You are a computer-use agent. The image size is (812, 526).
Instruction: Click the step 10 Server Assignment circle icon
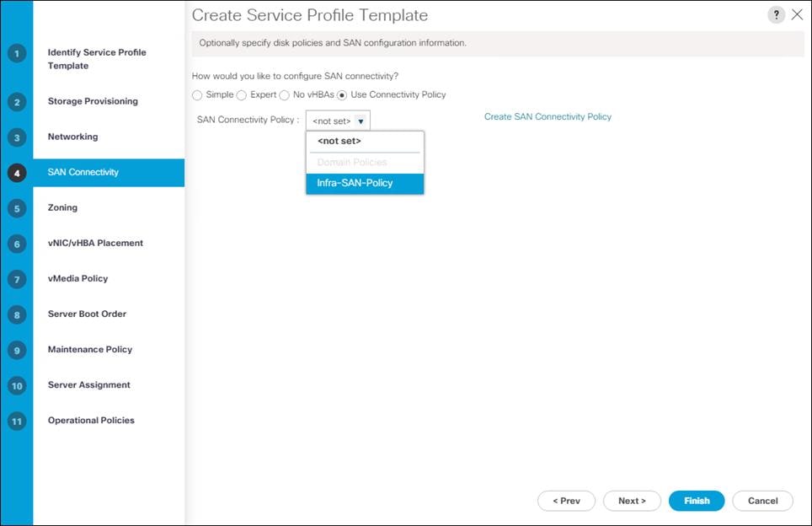point(18,385)
